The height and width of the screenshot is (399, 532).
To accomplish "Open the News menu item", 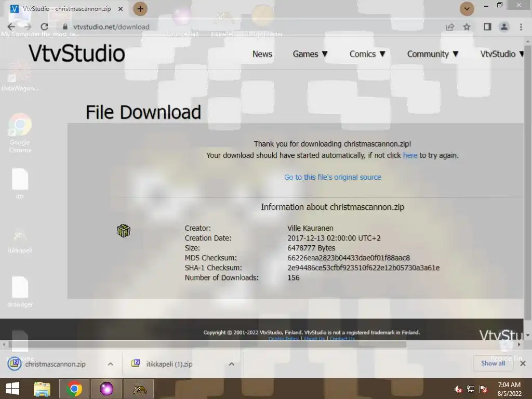I will tap(262, 54).
